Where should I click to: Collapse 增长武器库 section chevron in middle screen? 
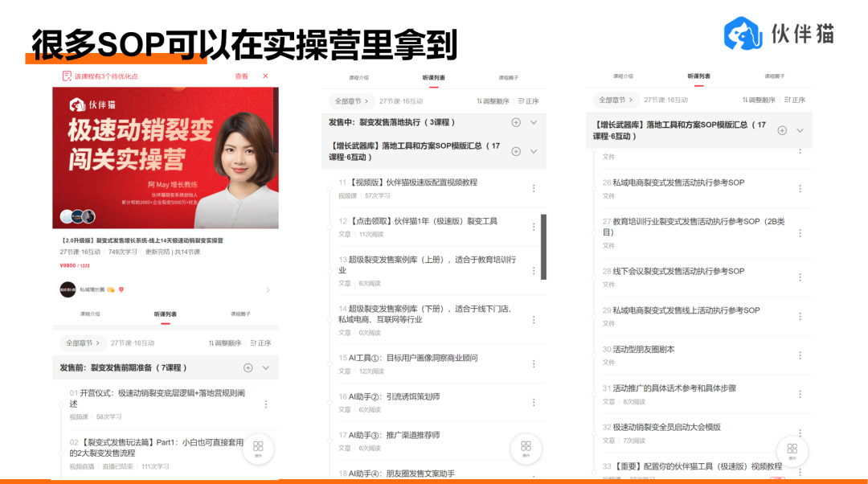click(x=534, y=151)
